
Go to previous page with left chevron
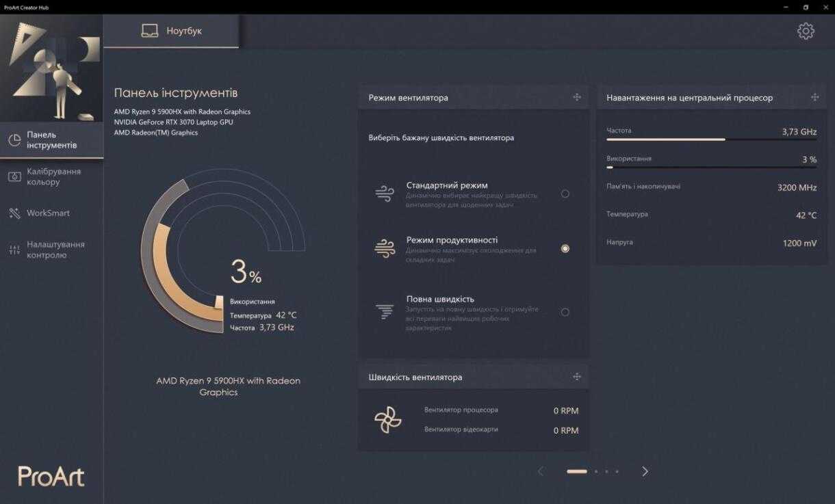(541, 471)
